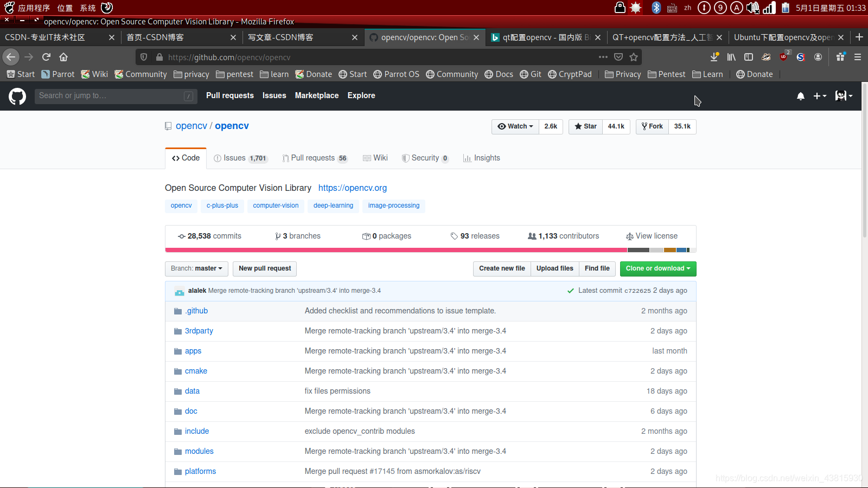Image resolution: width=868 pixels, height=488 pixels.
Task: Go back with browser back arrow
Action: pyautogui.click(x=11, y=57)
